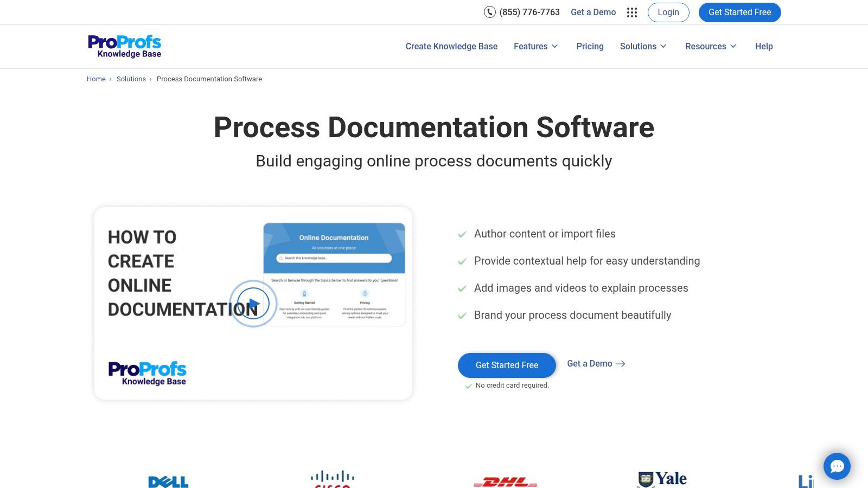Click Get Started Free below feature list
This screenshot has height=488, width=868.
click(507, 365)
